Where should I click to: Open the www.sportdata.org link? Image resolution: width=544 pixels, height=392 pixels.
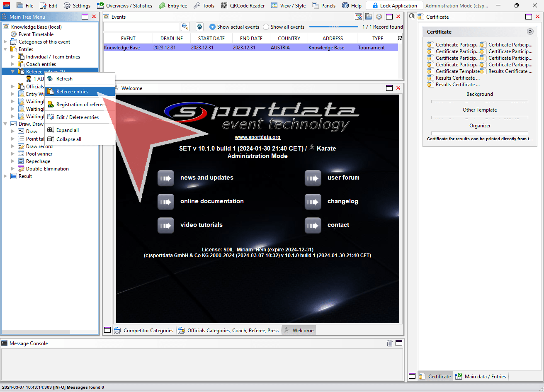[x=257, y=137]
